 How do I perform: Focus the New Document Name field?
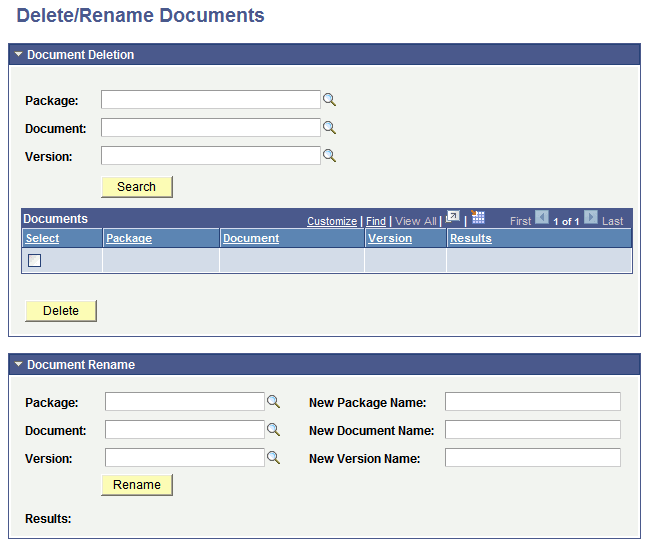coord(533,429)
